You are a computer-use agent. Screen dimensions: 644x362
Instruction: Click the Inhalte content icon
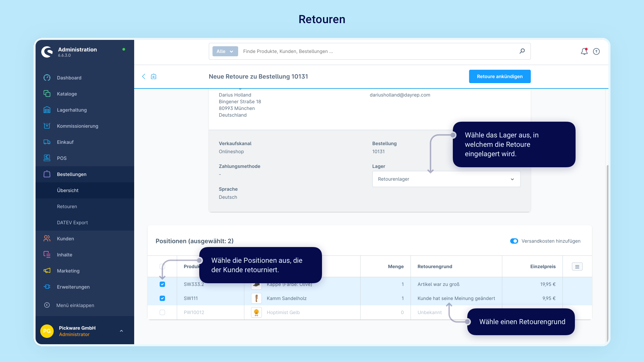coord(47,255)
